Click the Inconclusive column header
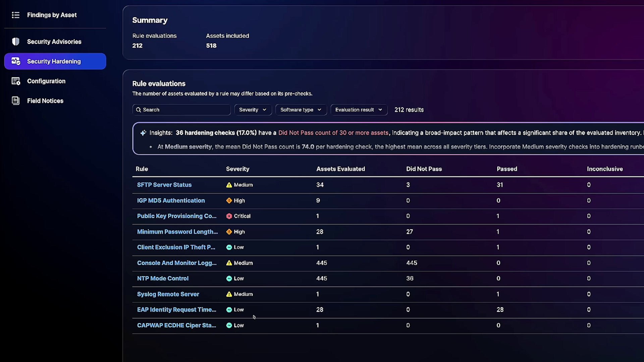 click(605, 169)
